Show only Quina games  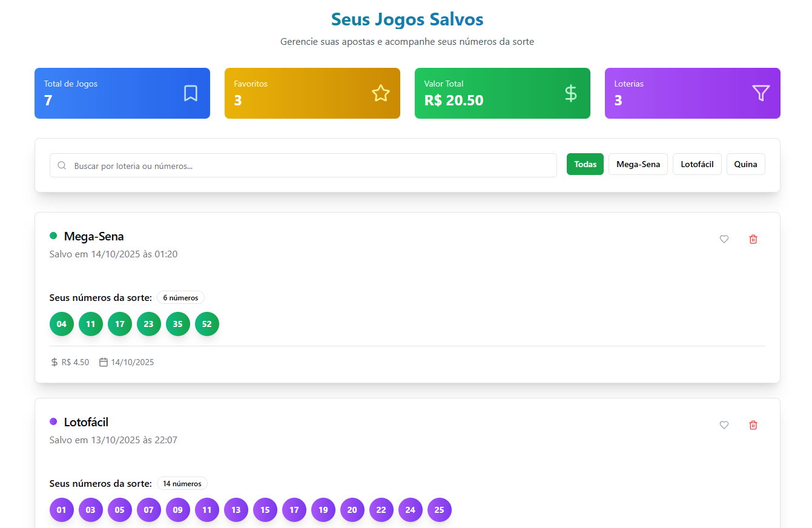coord(745,164)
